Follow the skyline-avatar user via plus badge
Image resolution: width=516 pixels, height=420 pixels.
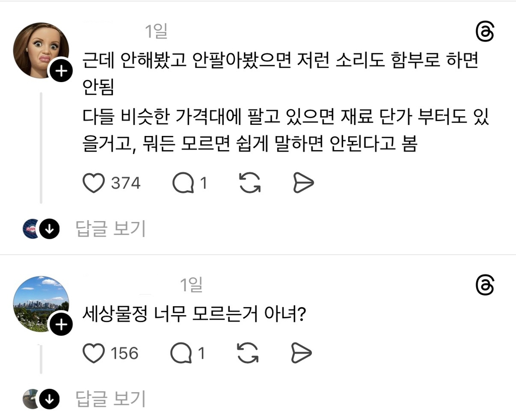[x=60, y=325]
